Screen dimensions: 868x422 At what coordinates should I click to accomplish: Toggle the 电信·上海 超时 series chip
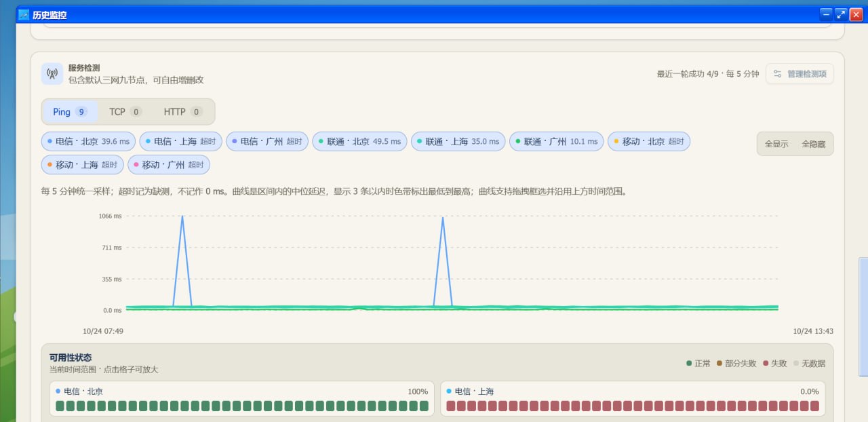pos(180,142)
